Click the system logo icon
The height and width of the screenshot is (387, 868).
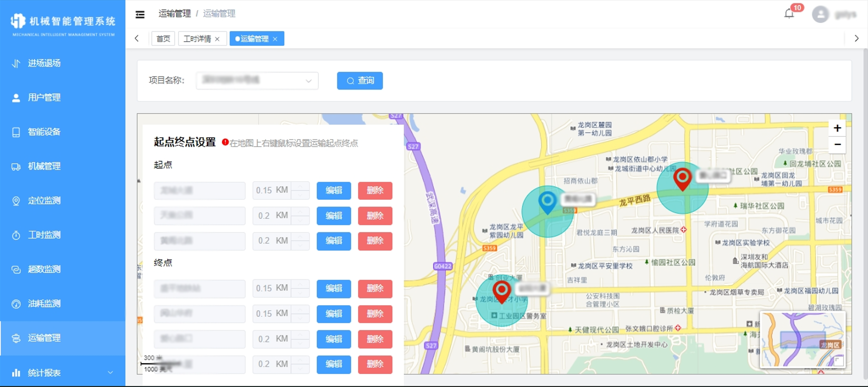tap(18, 21)
